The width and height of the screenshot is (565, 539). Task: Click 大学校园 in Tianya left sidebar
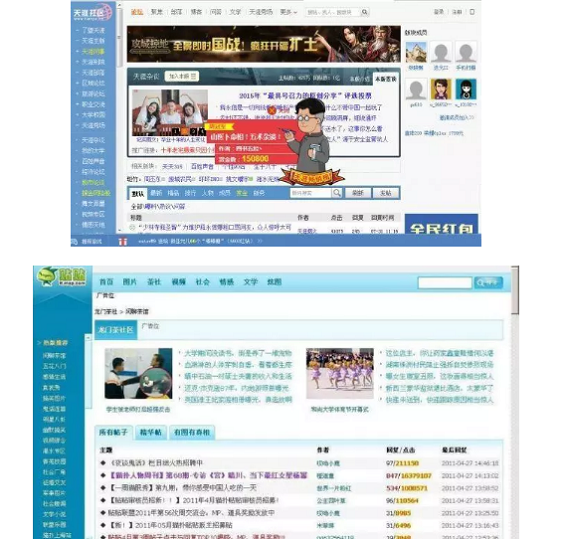click(x=93, y=115)
